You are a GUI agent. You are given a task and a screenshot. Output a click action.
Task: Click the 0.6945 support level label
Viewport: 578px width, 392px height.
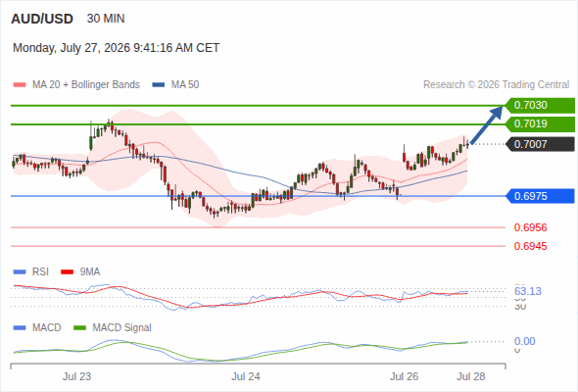(x=530, y=246)
